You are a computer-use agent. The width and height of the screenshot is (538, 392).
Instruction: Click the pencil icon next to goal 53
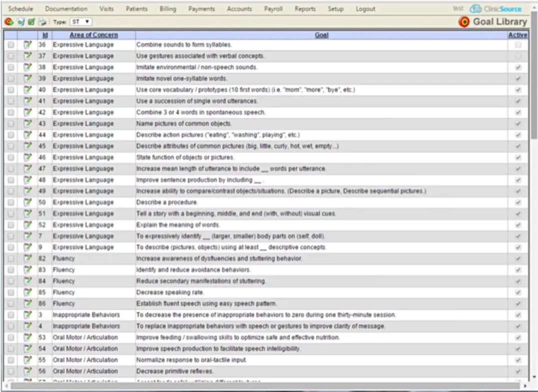[x=28, y=337]
